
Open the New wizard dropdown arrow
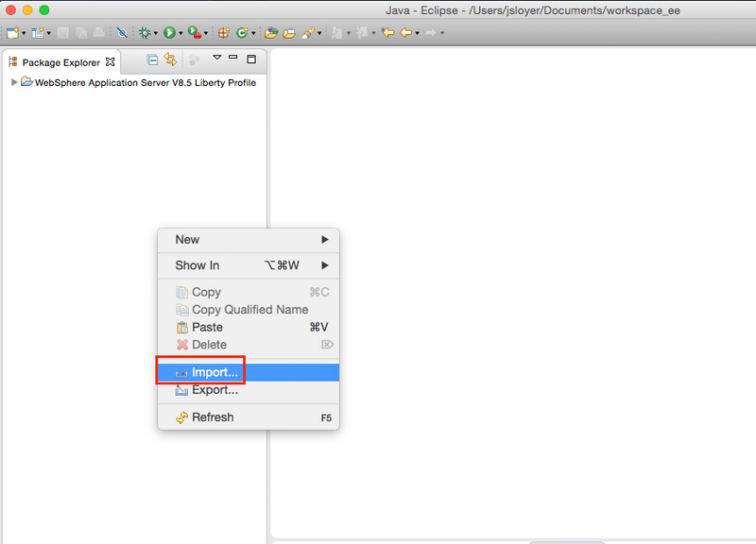(x=24, y=33)
